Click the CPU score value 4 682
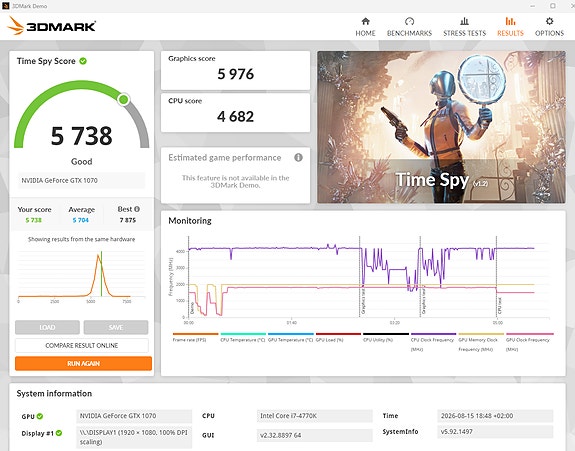Screen dimensions: 575x451 click(235, 117)
